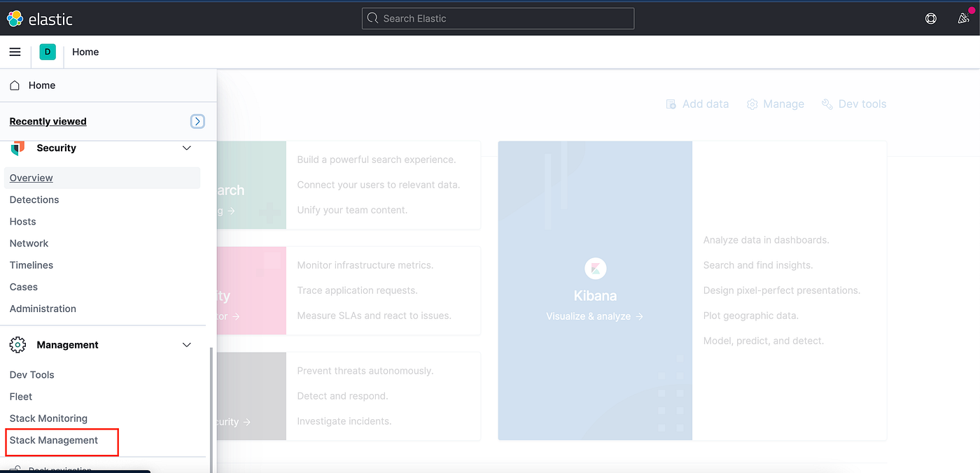Screen dimensions: 980x473
Task: Click the Add data icon
Action: click(x=671, y=104)
